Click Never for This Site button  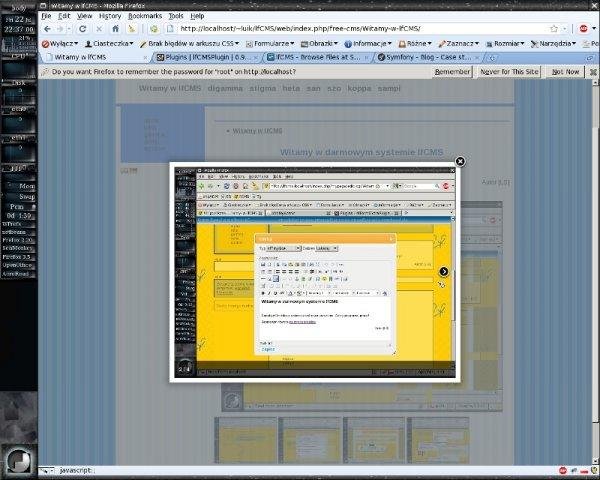point(509,72)
